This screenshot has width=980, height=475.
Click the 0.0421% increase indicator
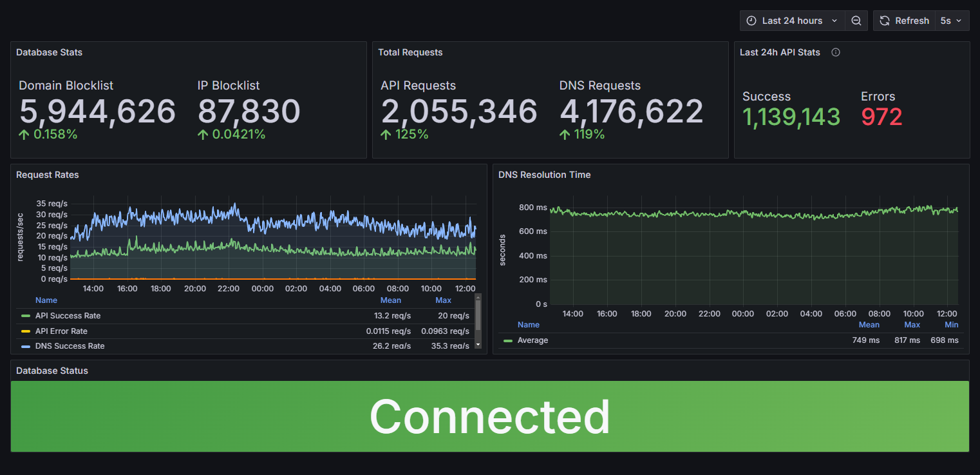click(232, 135)
